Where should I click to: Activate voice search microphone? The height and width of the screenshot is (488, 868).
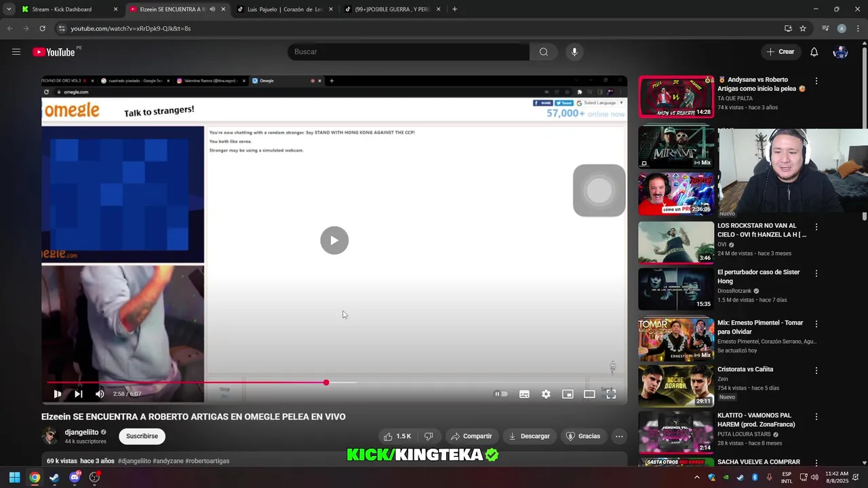574,52
